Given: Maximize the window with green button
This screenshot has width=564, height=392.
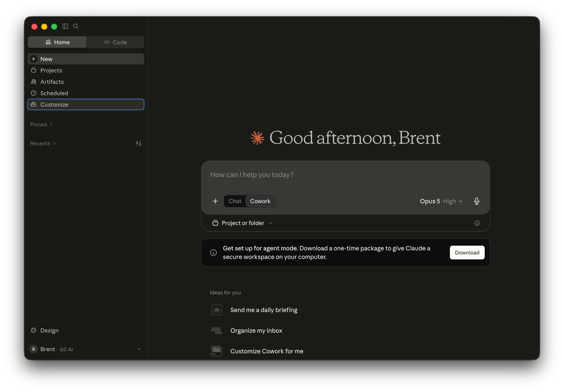Looking at the screenshot, I should [x=54, y=26].
